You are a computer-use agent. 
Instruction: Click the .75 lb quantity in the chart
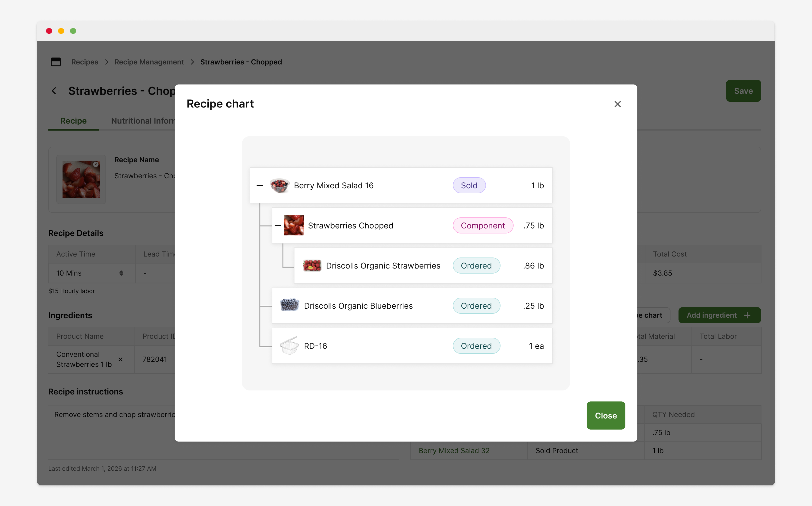[534, 225]
